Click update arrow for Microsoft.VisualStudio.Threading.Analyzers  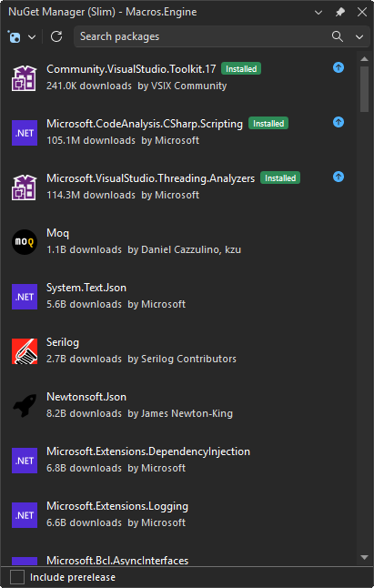339,177
